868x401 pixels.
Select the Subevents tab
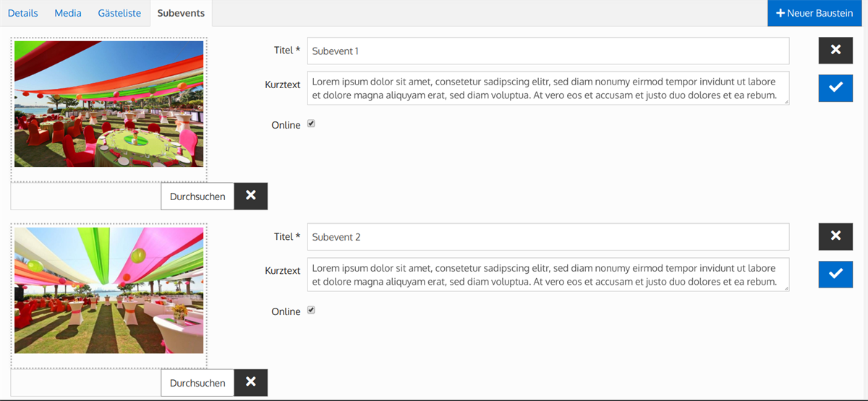[x=181, y=13]
